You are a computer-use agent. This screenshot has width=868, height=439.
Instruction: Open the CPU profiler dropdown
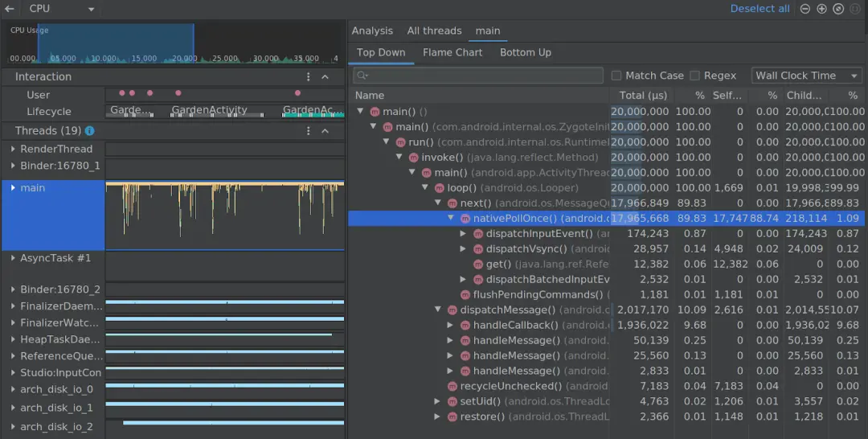pyautogui.click(x=59, y=9)
